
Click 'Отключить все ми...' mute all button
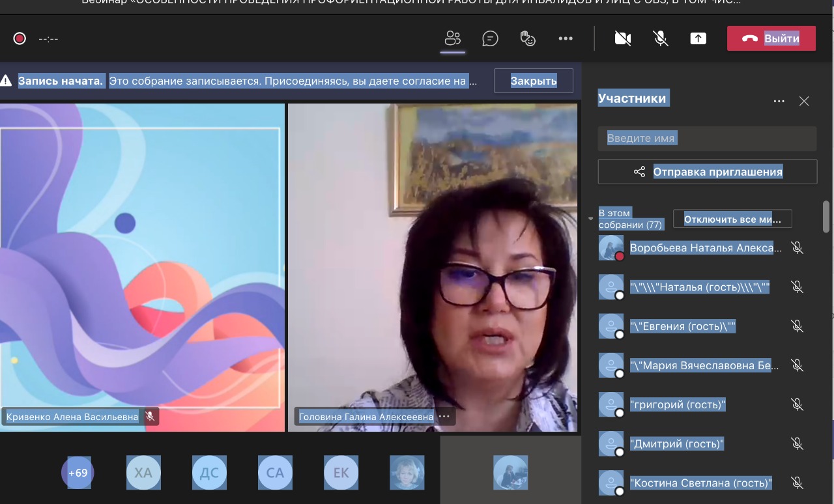[x=732, y=219]
